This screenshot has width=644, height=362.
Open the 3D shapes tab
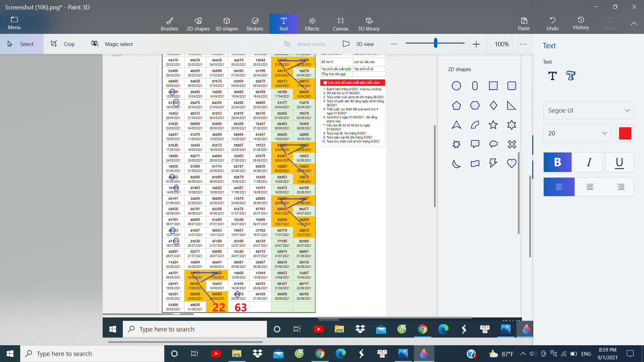[226, 24]
